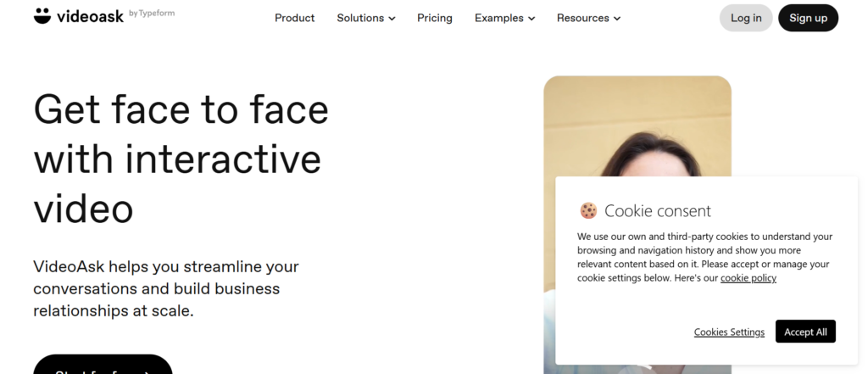Click the partially visible black hero button
The image size is (868, 374).
(103, 366)
